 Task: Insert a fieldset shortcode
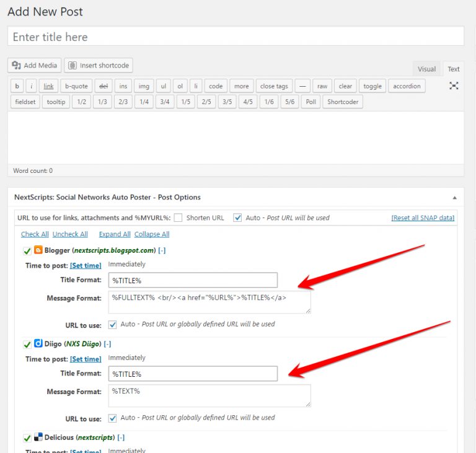(25, 102)
